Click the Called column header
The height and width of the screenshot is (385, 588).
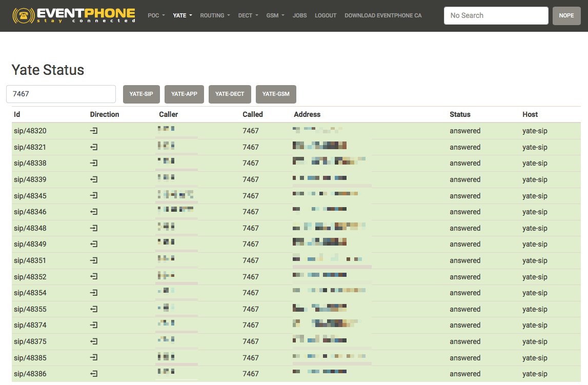253,114
